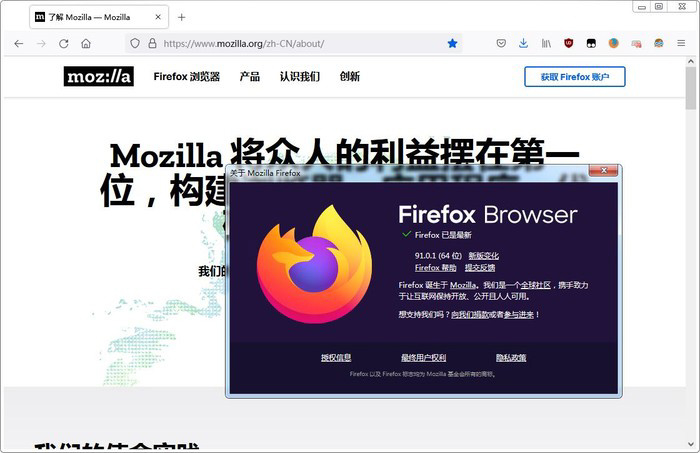Open the Firefox 浏览器 nav menu
Image resolution: width=700 pixels, height=453 pixels.
click(187, 77)
